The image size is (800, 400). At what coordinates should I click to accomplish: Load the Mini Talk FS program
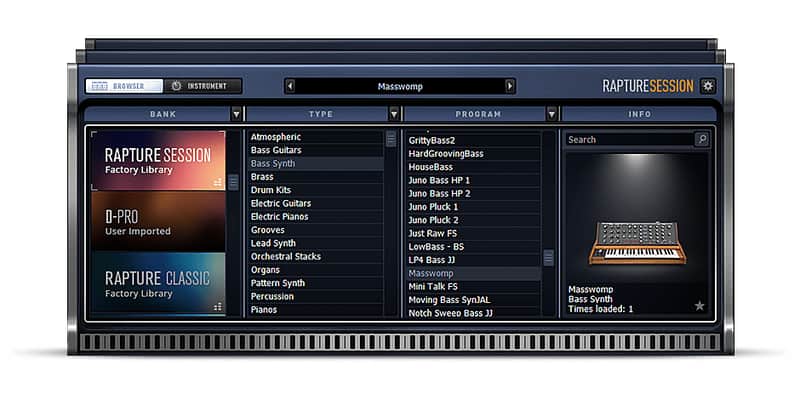tap(473, 286)
